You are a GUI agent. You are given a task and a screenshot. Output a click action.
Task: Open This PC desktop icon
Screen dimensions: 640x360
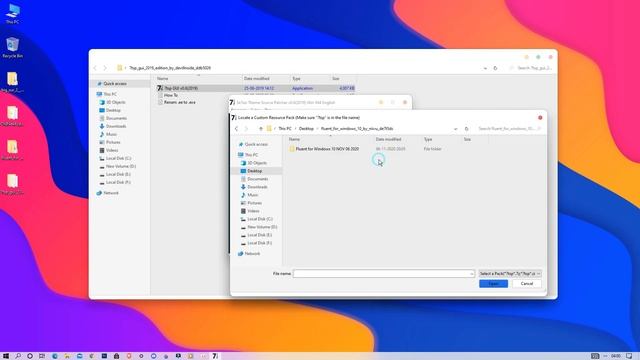coord(12,14)
